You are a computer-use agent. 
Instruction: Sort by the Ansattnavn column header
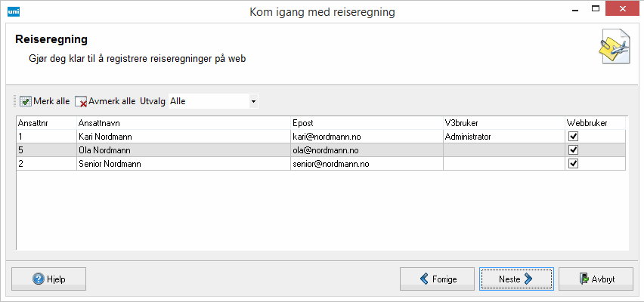click(183, 122)
